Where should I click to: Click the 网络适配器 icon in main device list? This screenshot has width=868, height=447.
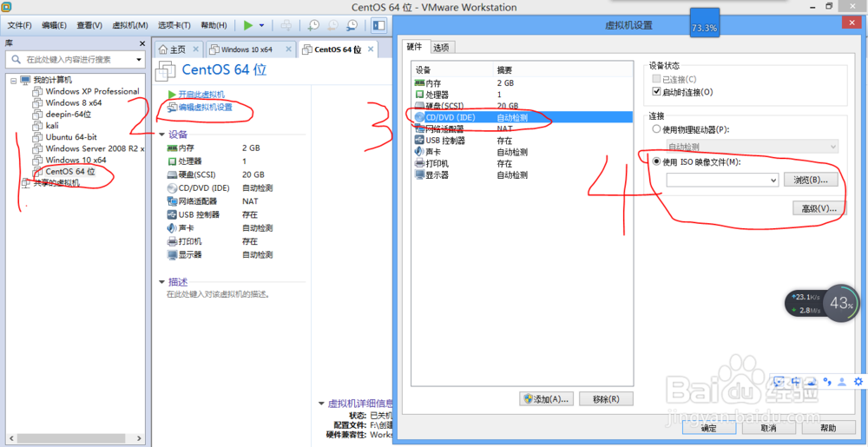tap(172, 201)
